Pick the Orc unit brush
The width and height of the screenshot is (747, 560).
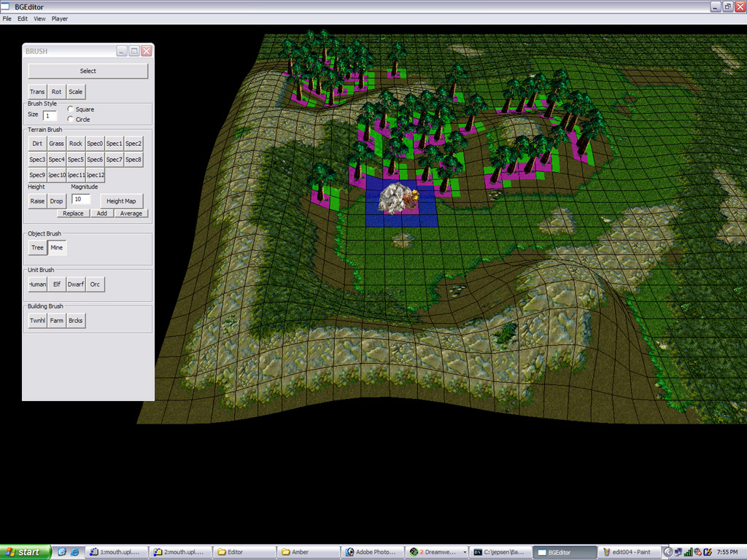coord(95,284)
